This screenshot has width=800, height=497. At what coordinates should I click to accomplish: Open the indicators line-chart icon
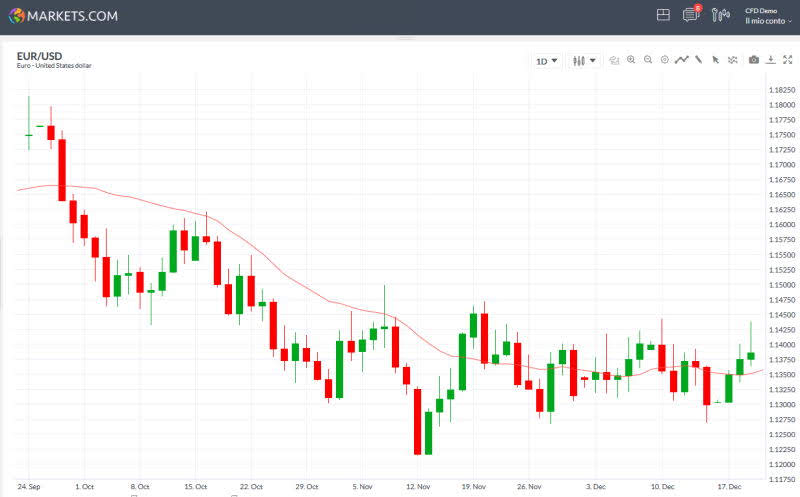pyautogui.click(x=682, y=60)
